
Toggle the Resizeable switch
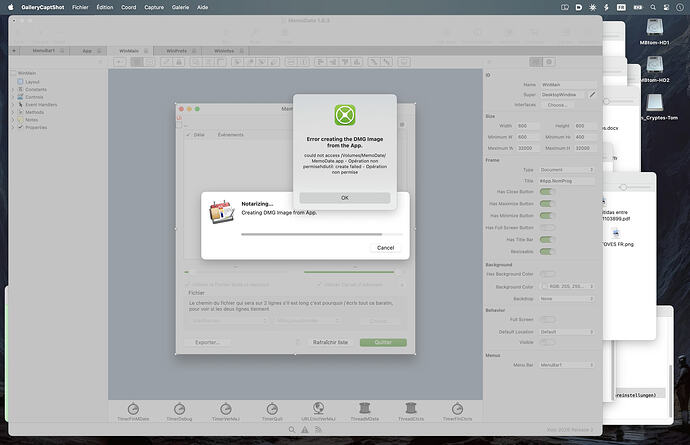(x=547, y=251)
